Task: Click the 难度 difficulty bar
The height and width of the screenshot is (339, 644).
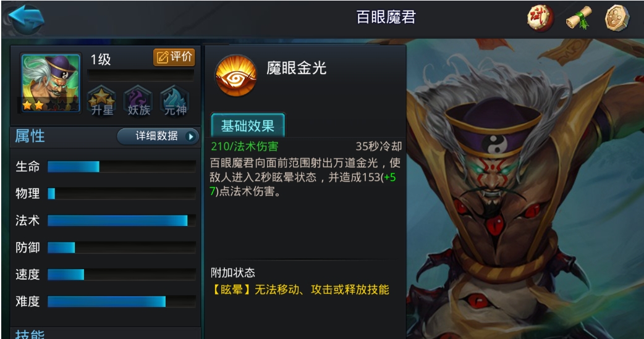Action: [122, 302]
